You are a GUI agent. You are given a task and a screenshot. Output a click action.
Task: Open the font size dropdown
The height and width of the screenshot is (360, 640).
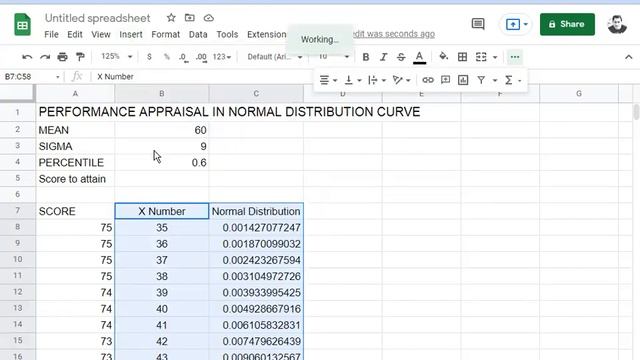(333, 57)
